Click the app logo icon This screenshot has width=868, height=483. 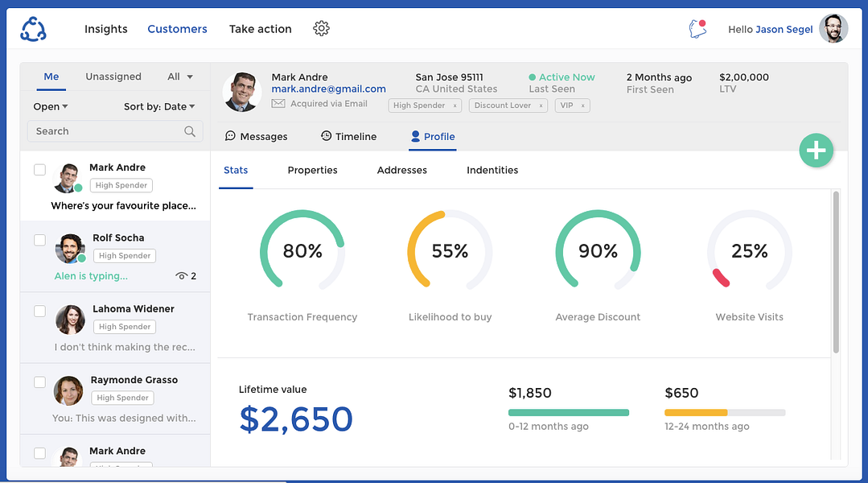pos(34,29)
